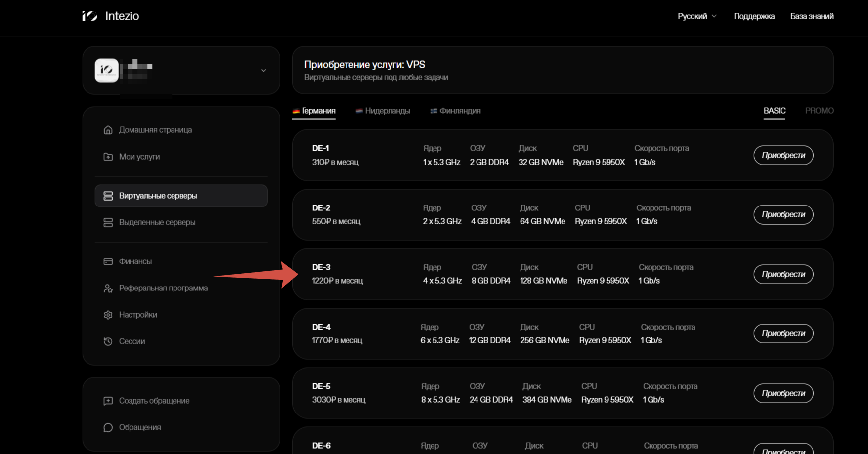Click the DE-2 plan name
The image size is (868, 454).
point(321,208)
